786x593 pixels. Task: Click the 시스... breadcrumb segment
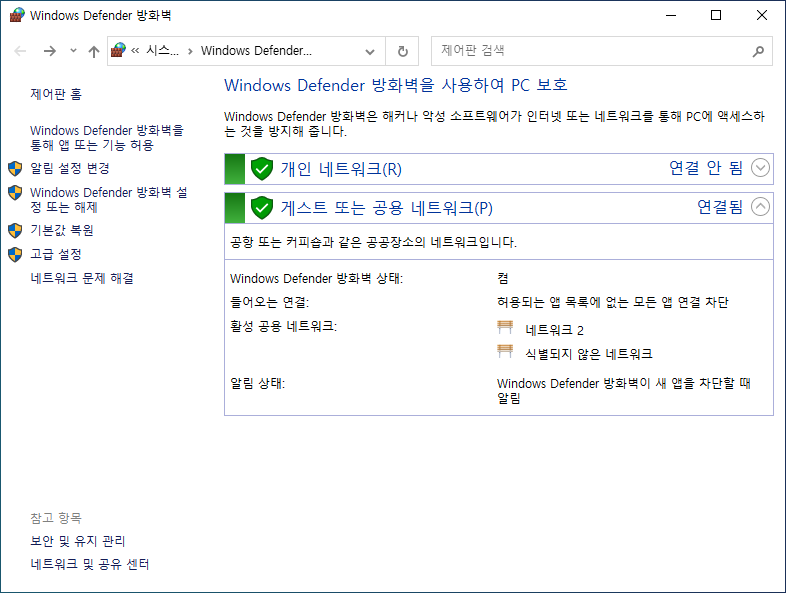point(162,51)
